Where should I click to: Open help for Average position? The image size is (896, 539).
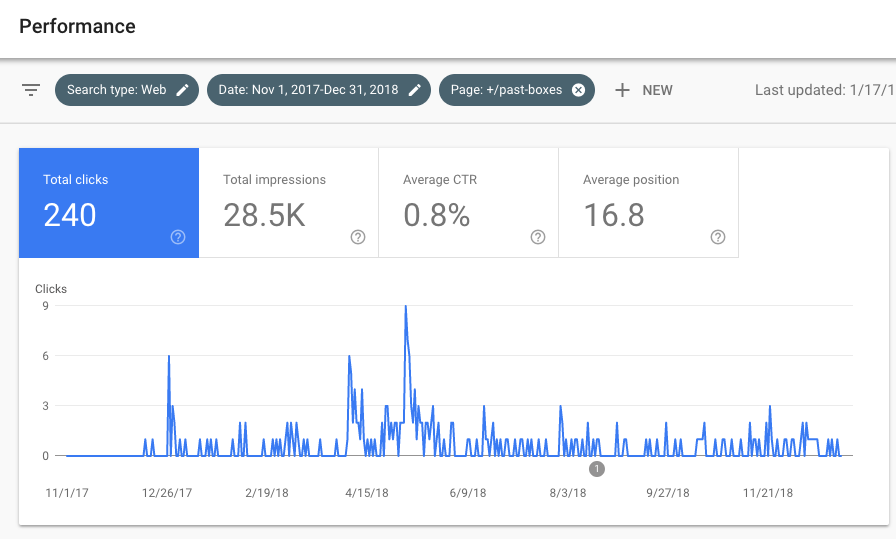pos(718,237)
